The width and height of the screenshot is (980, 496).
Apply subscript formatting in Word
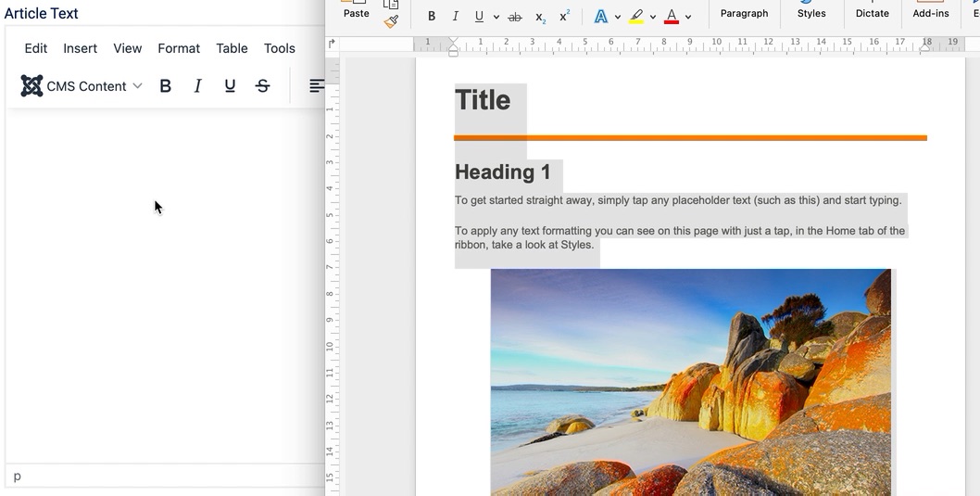[x=540, y=17]
